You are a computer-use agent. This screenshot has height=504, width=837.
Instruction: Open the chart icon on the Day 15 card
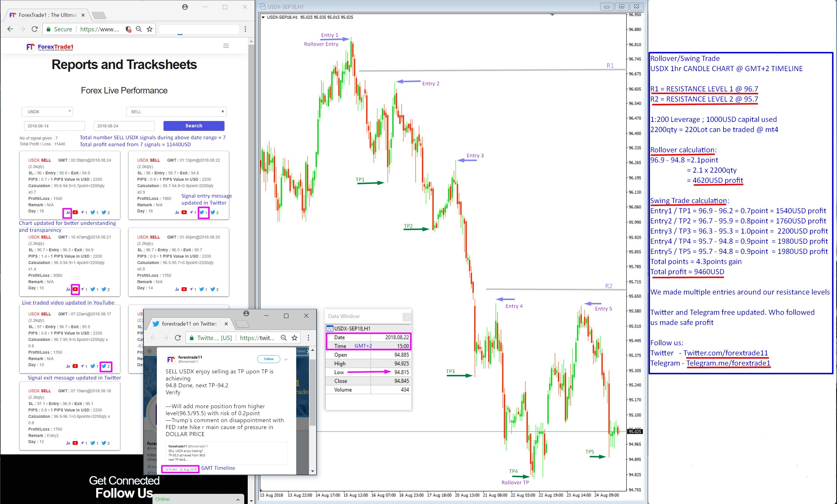point(68,290)
